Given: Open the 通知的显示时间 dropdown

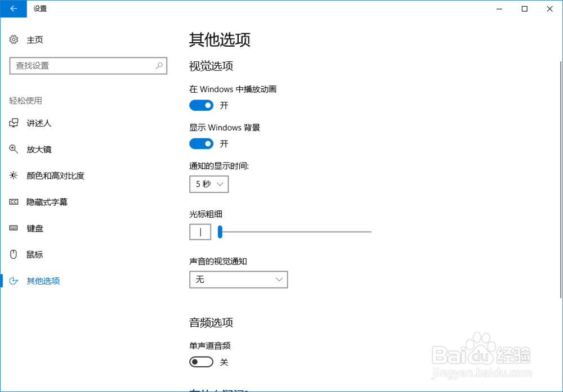Looking at the screenshot, I should click(x=209, y=184).
